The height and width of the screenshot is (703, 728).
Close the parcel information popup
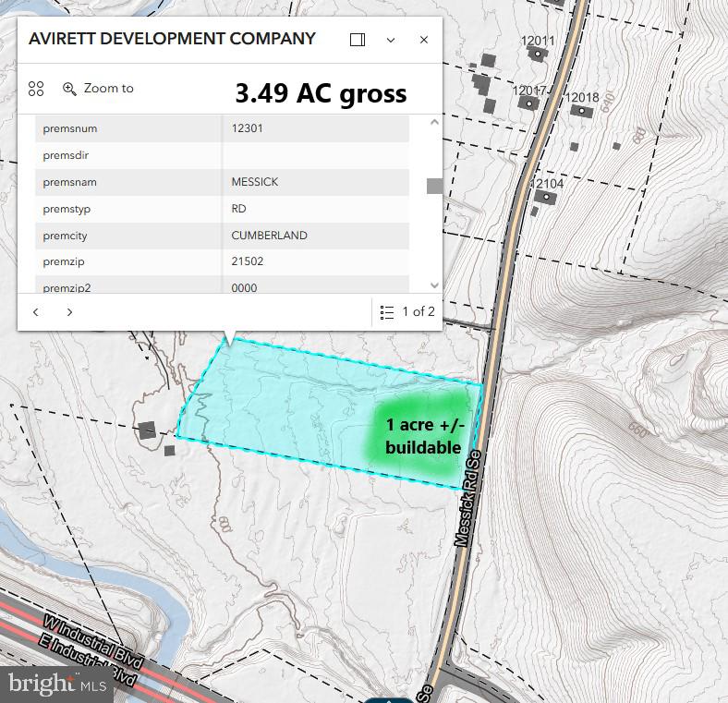[x=424, y=40]
